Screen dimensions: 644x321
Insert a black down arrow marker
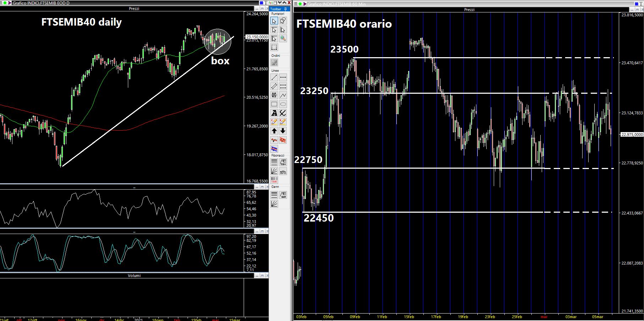[283, 131]
